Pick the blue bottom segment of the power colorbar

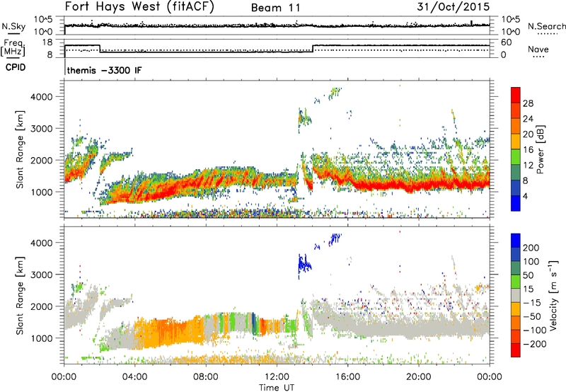point(516,203)
